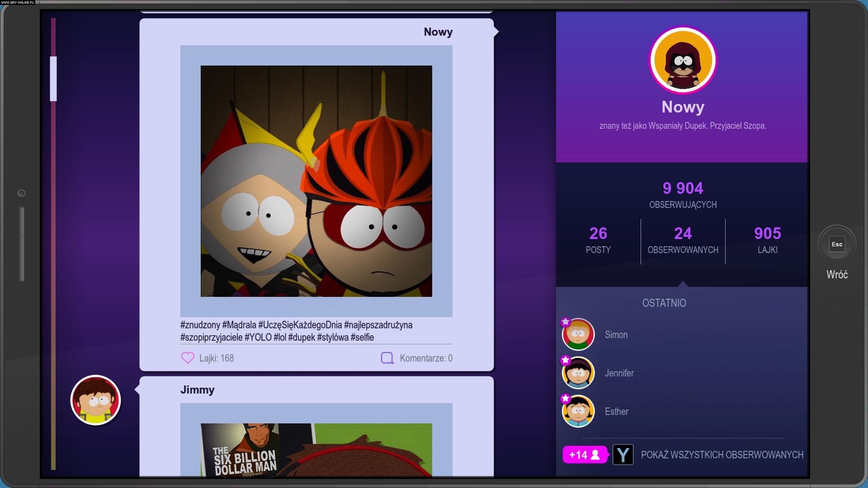Click the Nowy profile name heading
The image size is (868, 488).
click(x=683, y=107)
